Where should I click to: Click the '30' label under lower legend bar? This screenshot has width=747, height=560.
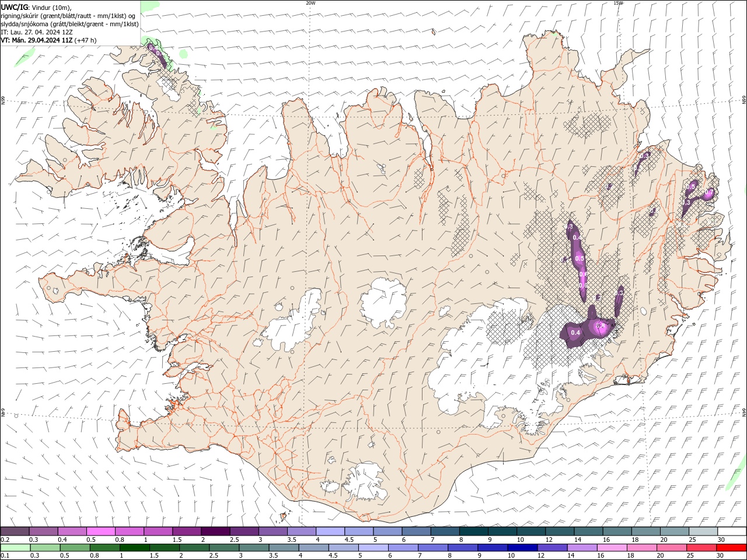pyautogui.click(x=721, y=556)
